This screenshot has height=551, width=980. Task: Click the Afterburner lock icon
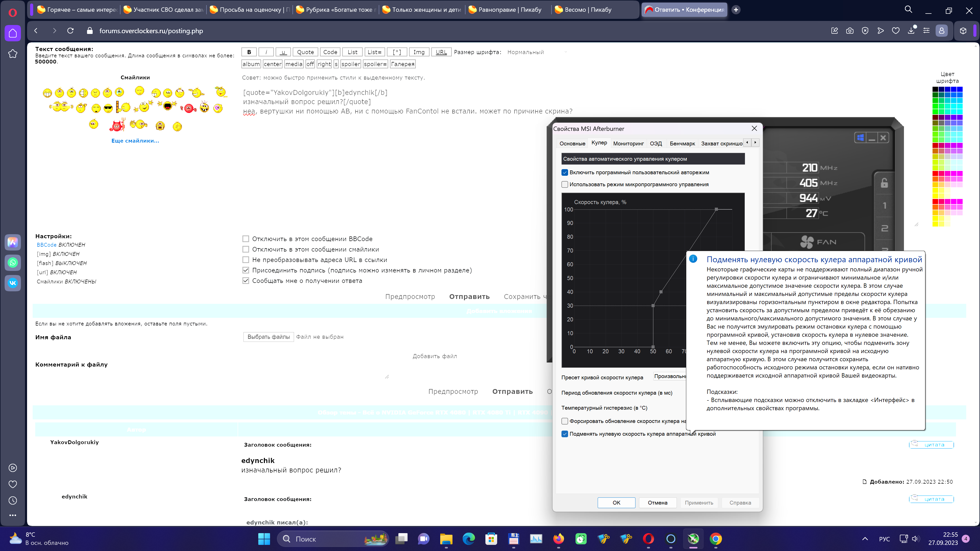pos(885,183)
